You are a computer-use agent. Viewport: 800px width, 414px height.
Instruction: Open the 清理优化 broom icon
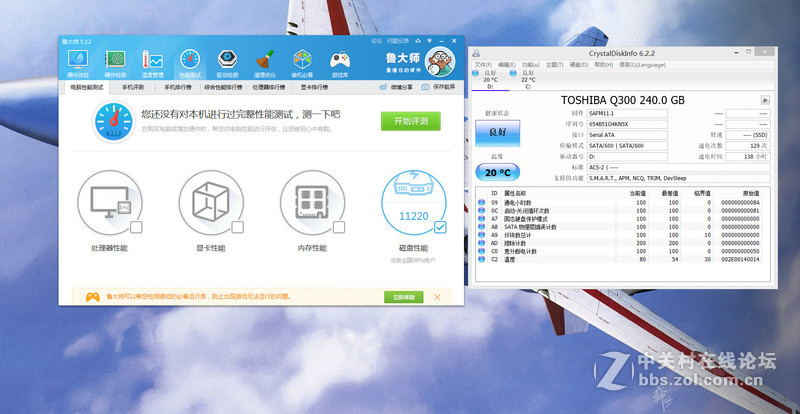tap(265, 60)
